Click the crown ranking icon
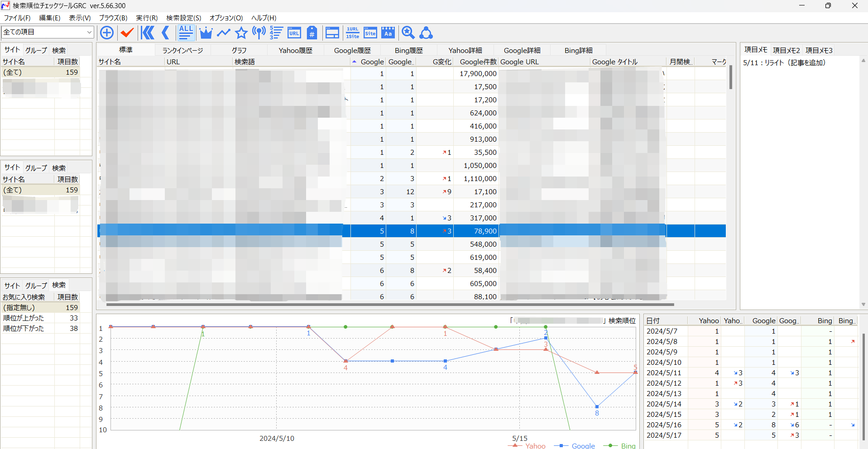This screenshot has width=868, height=449. (206, 33)
